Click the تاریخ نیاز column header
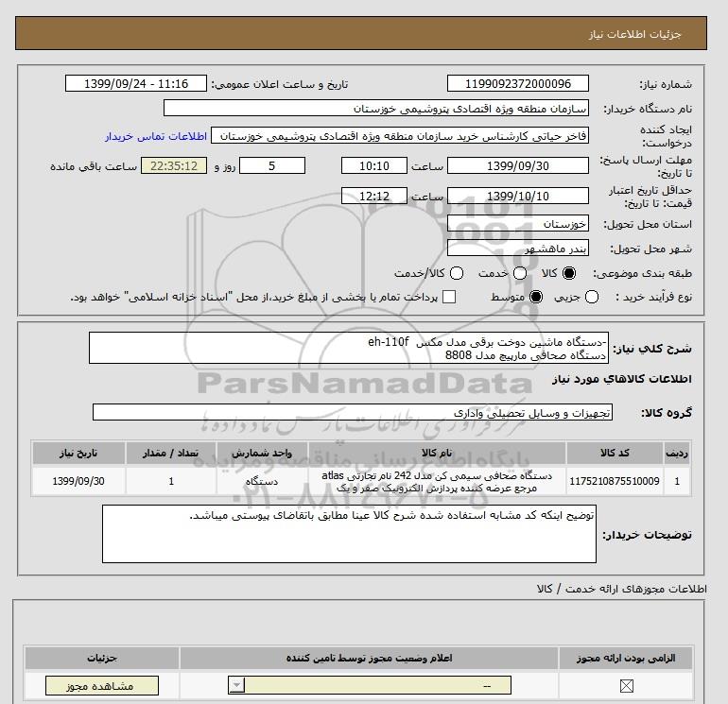This screenshot has height=704, width=728. tap(78, 453)
